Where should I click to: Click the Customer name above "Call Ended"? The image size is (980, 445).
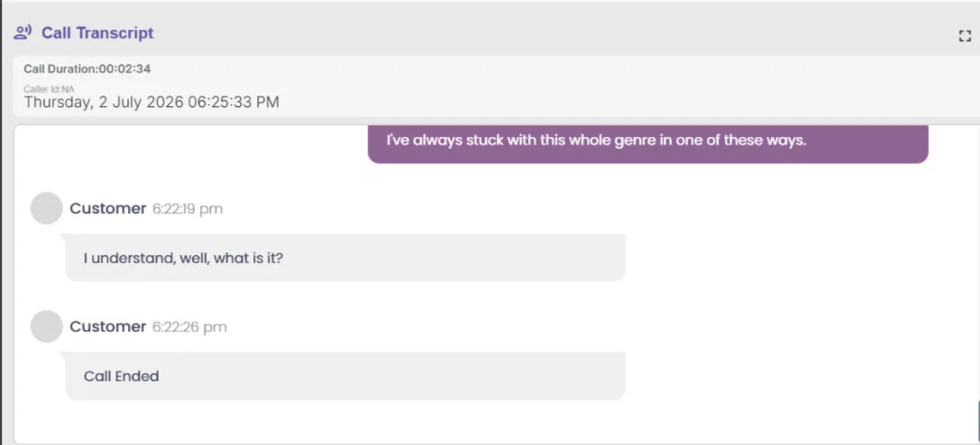click(x=108, y=326)
